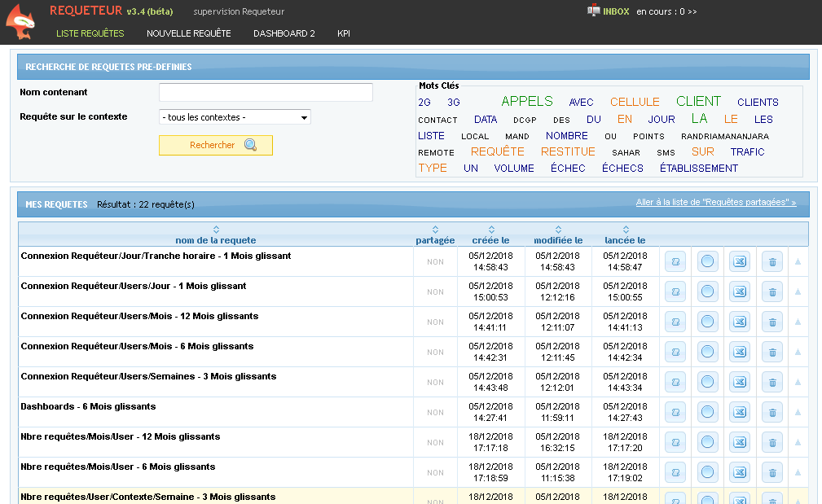Select the ÉTABLISSEMENT keyword
The image size is (822, 504).
[699, 169]
